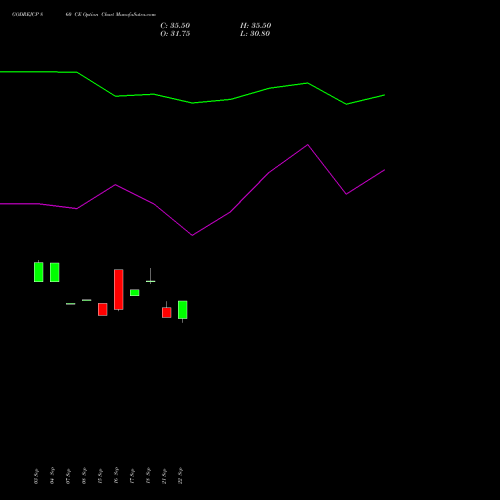Click the chart title text at top left
Image resolution: width=500 pixels, height=500 pixels.
pos(84,15)
